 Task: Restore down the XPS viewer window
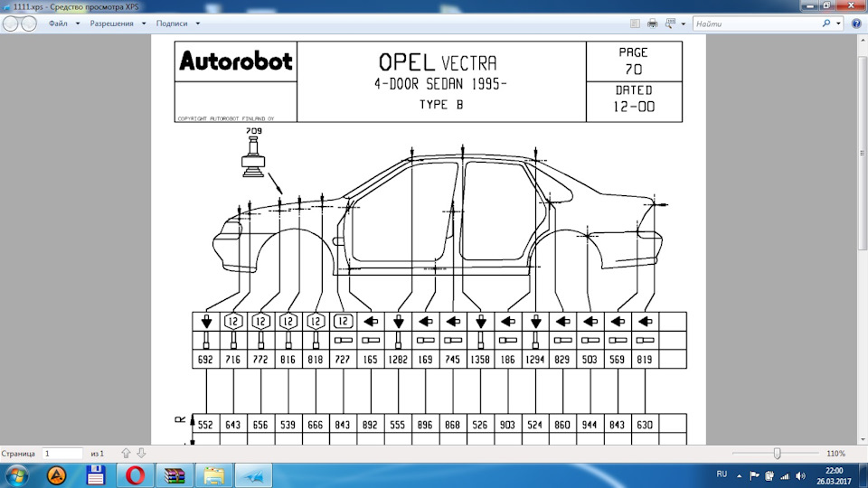tap(826, 5)
